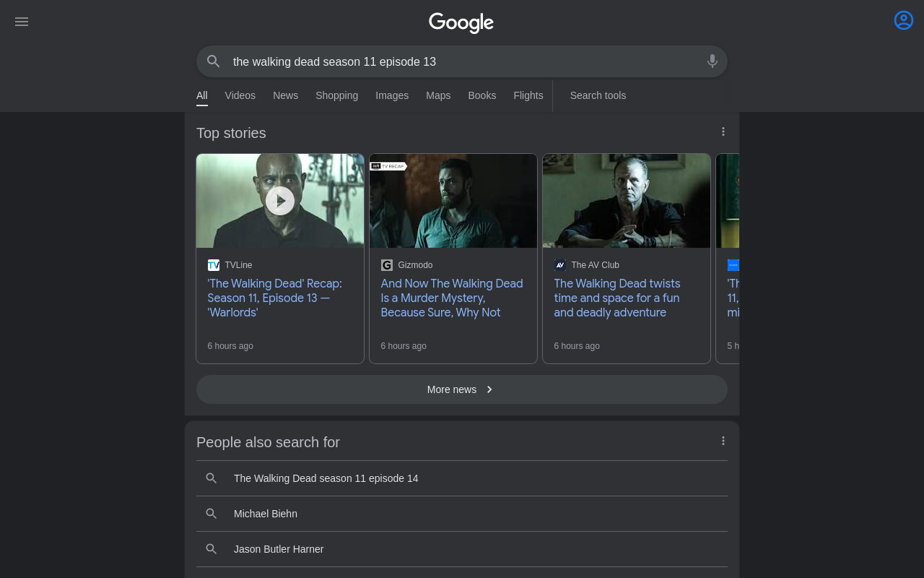924x578 pixels.
Task: Open People also search for three-dot menu
Action: pos(723,441)
